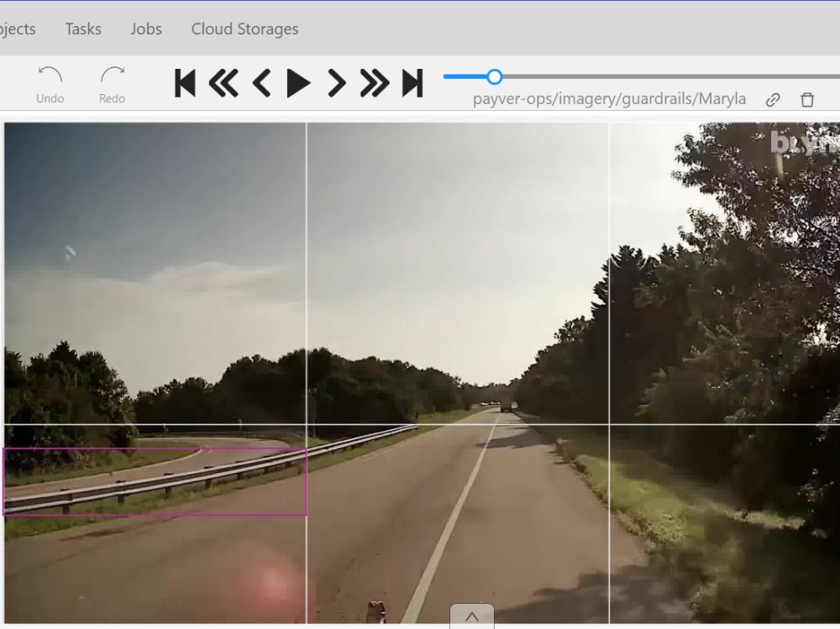Viewport: 840px width, 629px height.
Task: Click the frame slider handle
Action: (x=495, y=76)
